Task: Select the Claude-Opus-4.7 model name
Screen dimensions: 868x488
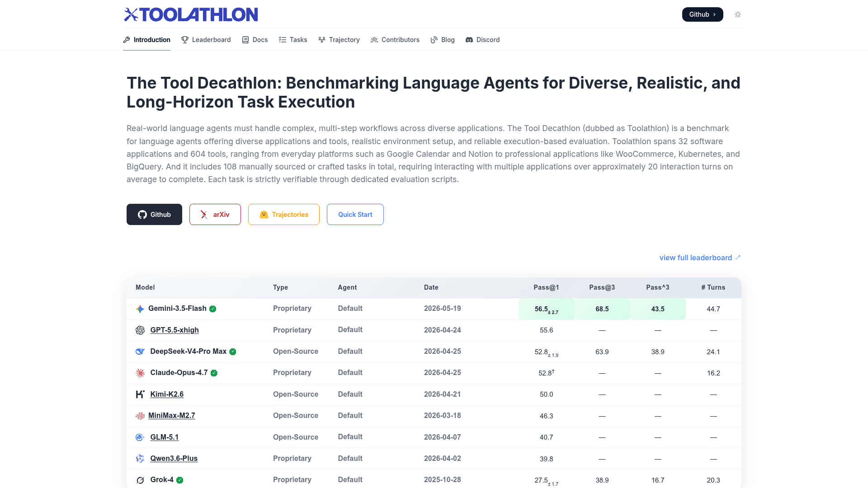Action: (179, 372)
